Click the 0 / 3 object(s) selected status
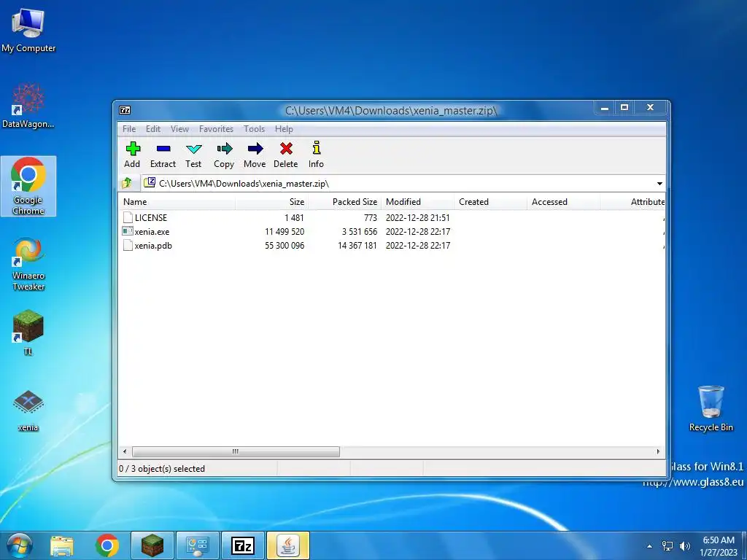 [x=162, y=469]
